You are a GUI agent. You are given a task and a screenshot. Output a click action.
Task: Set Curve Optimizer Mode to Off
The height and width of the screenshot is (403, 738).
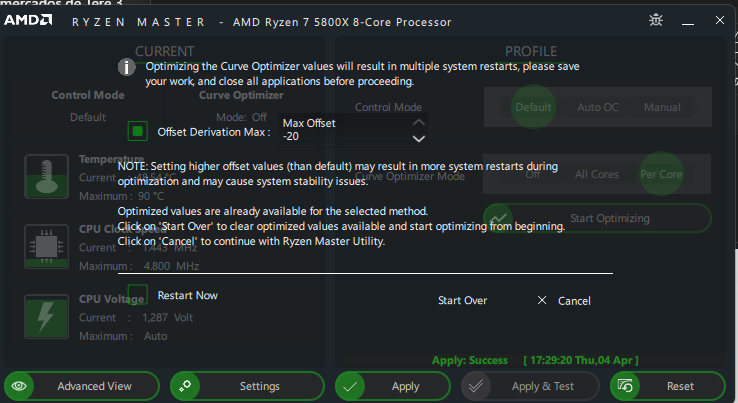pyautogui.click(x=532, y=174)
